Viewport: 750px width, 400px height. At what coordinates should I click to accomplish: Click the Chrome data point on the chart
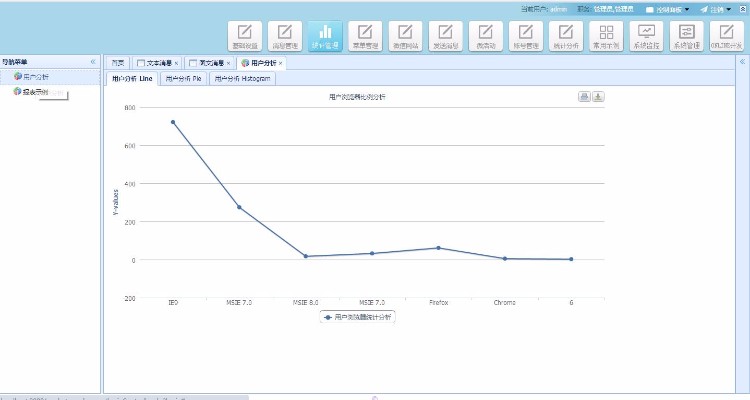(x=505, y=258)
